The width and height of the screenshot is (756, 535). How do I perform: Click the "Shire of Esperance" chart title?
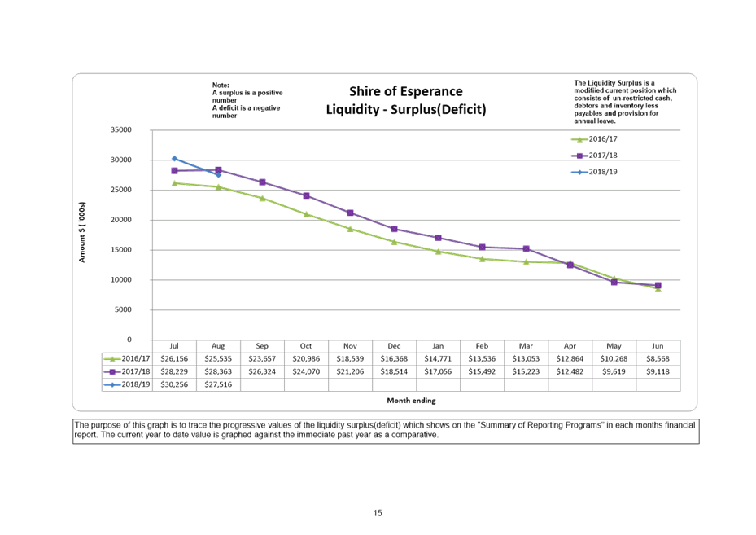point(406,91)
